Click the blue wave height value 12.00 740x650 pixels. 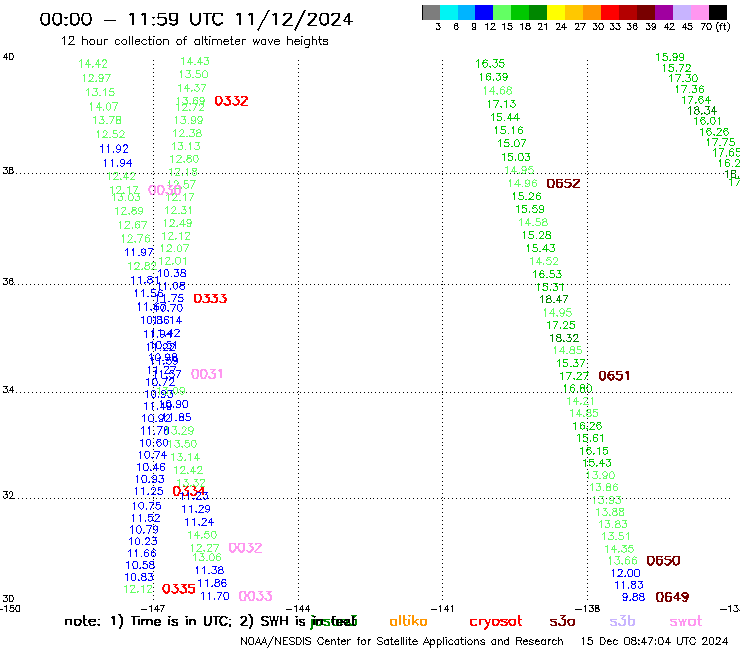coord(625,573)
